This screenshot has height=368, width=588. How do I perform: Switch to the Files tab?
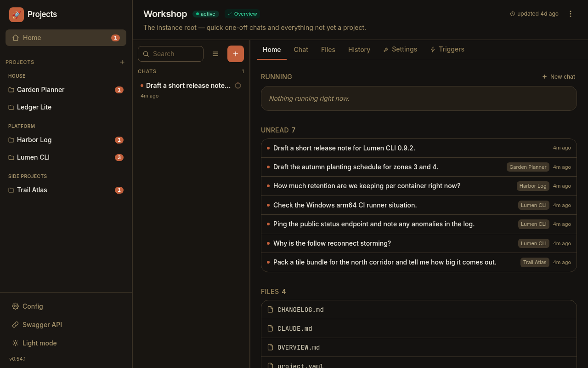328,50
